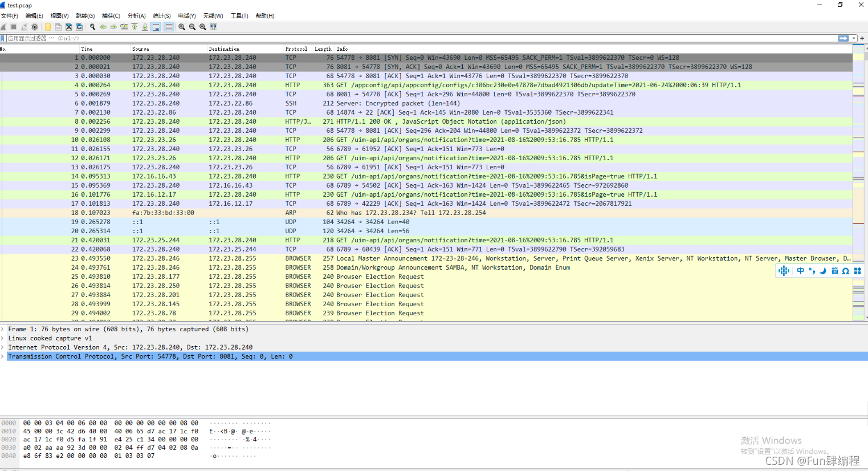Open the 跳转(G) menu
This screenshot has height=471, width=868.
coord(85,16)
